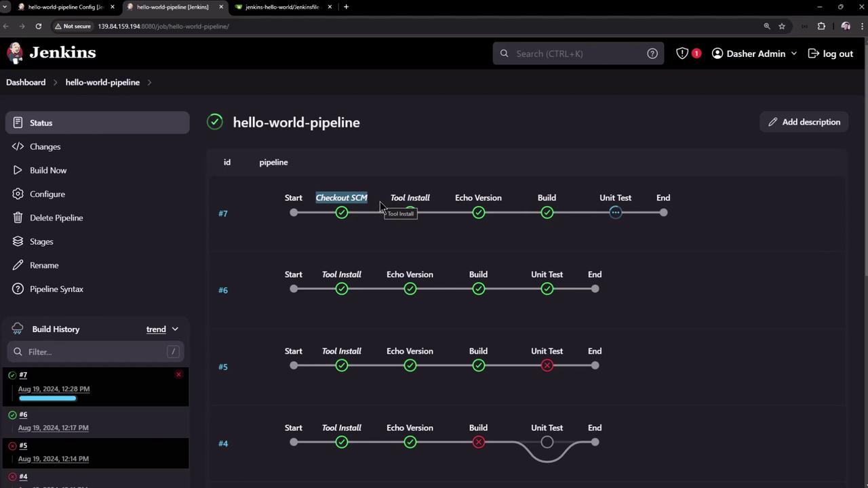Cancel build #7 with red X icon
The image size is (868, 488).
[178, 374]
